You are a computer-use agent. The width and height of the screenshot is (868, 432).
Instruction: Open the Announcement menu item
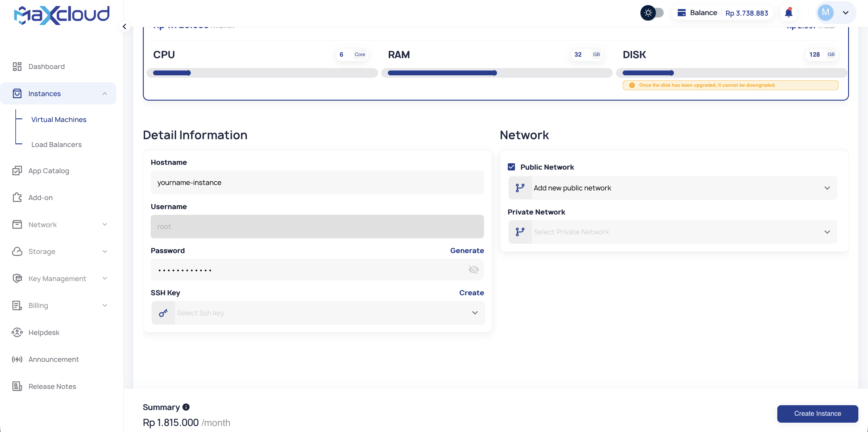point(54,359)
